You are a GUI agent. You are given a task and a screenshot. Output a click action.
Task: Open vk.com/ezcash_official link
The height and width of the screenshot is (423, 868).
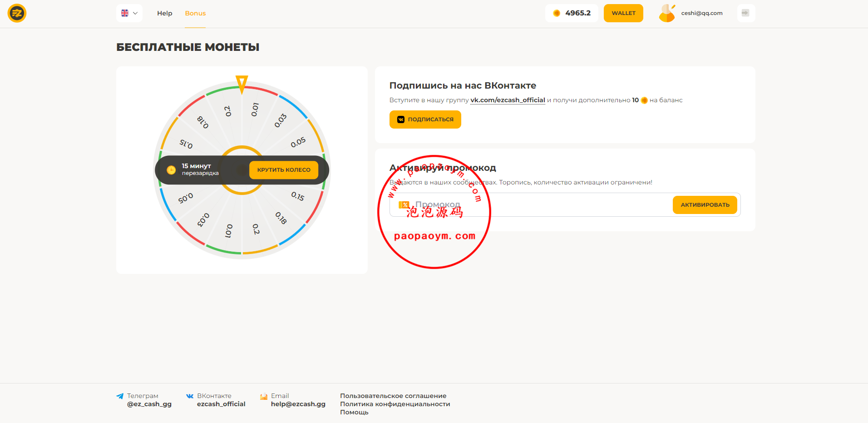pos(508,100)
